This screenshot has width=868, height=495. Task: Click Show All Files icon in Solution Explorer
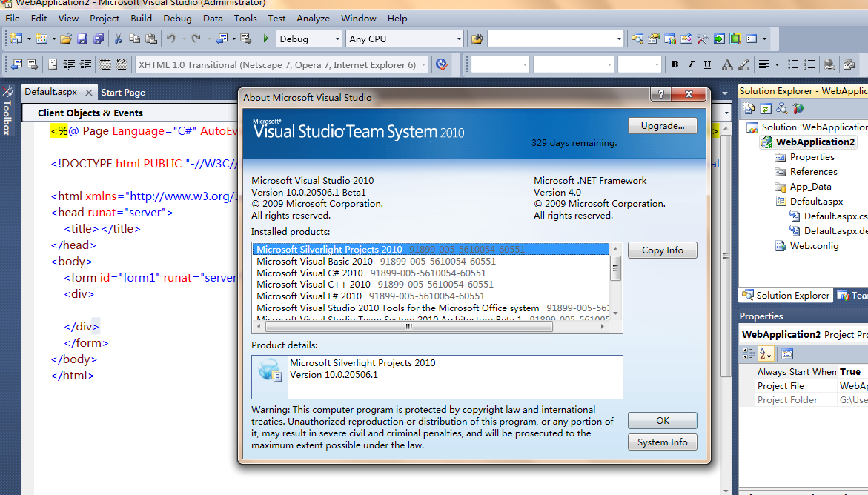click(x=749, y=108)
